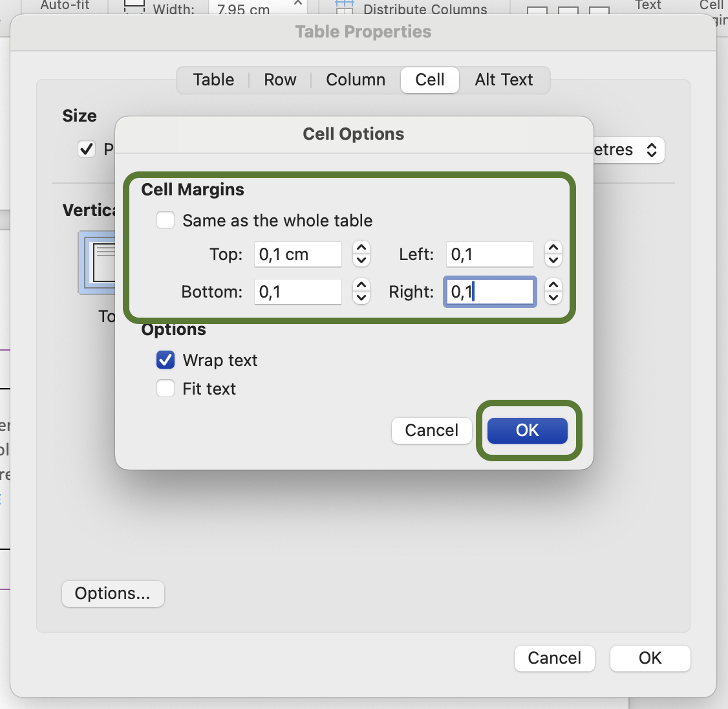Click the Top margin input field
728x709 pixels.
[297, 254]
